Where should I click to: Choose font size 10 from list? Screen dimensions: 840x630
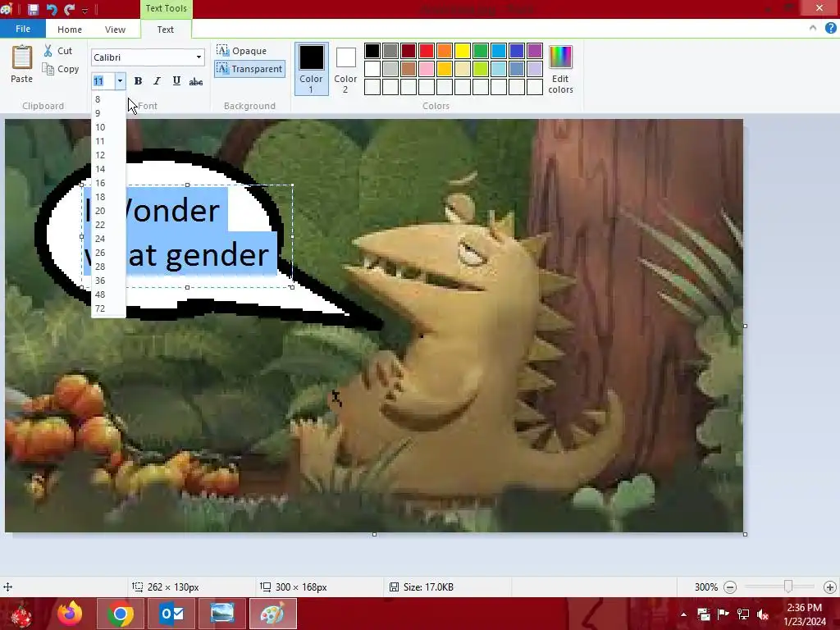[x=109, y=127]
